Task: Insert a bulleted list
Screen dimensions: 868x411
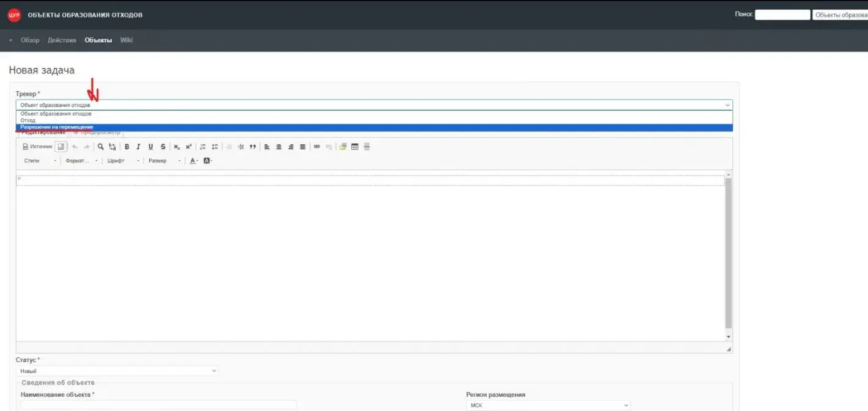Action: [215, 147]
